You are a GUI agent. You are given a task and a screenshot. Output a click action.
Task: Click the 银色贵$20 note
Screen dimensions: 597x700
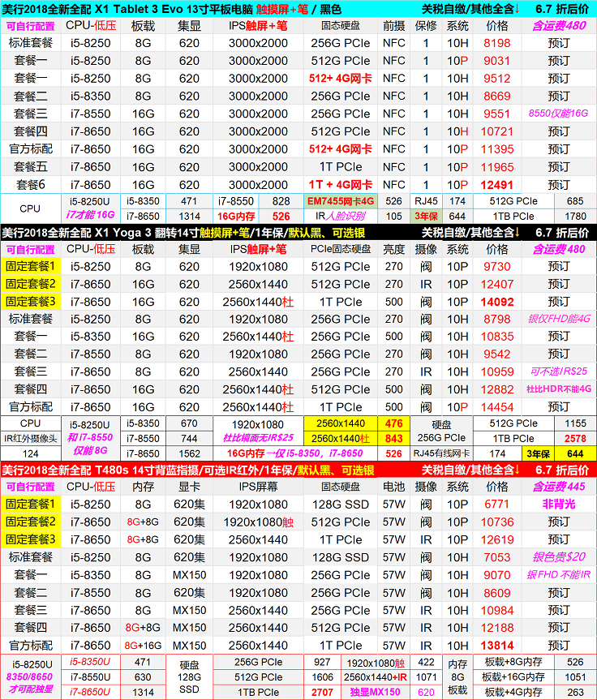point(559,557)
